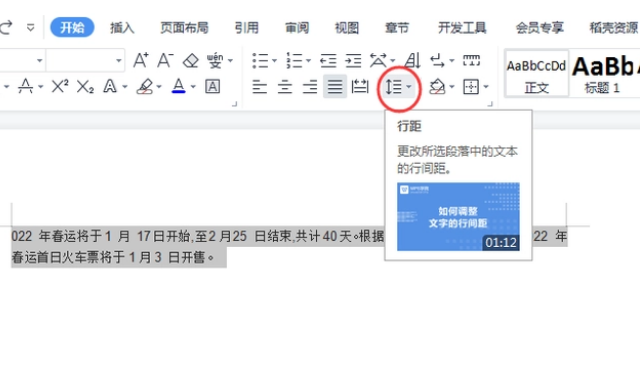Toggle subscript X₂
Screen dimensions: 640x380
85,87
